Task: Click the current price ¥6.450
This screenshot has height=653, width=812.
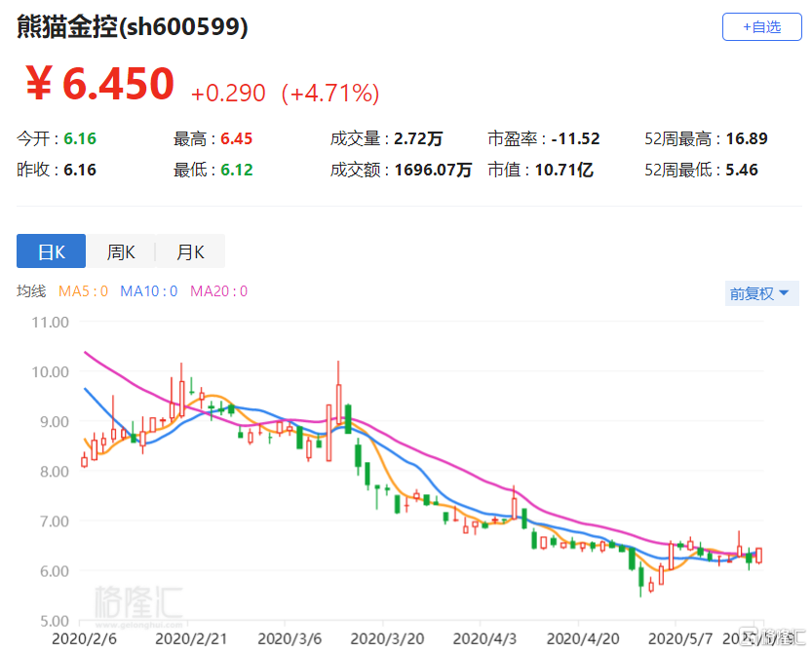Action: [99, 86]
